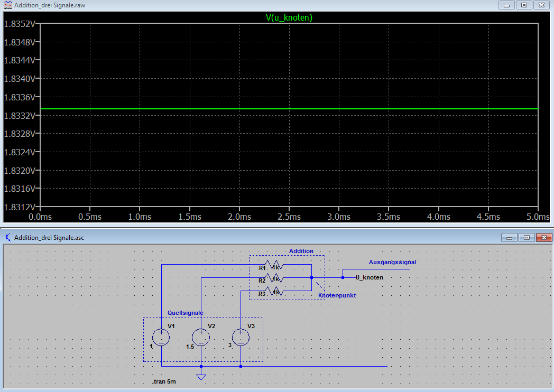
Task: Click the V(u_knoten) trace label
Action: 289,17
